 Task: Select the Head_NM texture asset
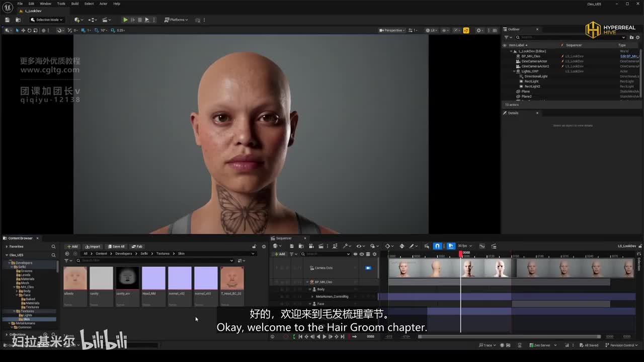153,286
